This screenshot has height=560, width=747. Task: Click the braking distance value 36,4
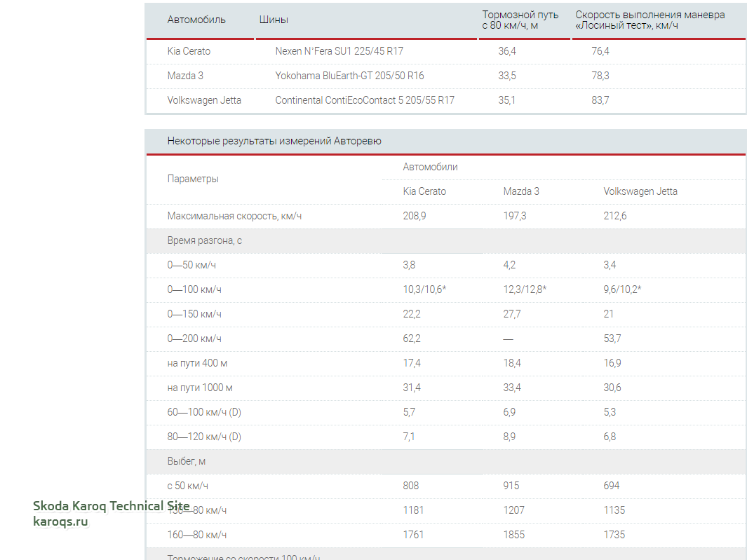point(507,51)
